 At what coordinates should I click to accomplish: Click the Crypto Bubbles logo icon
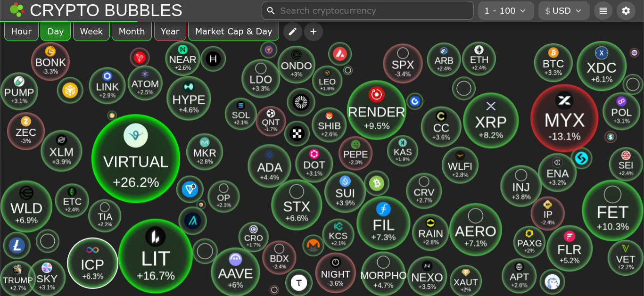point(17,9)
